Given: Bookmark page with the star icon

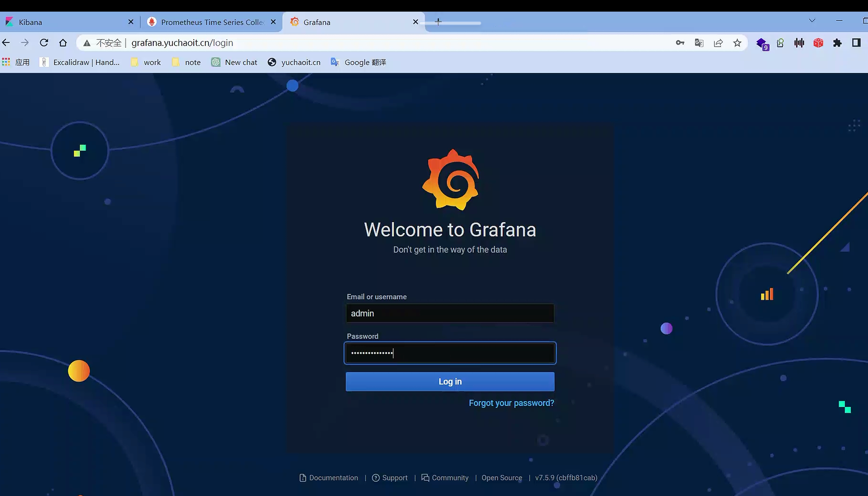Looking at the screenshot, I should click(737, 42).
